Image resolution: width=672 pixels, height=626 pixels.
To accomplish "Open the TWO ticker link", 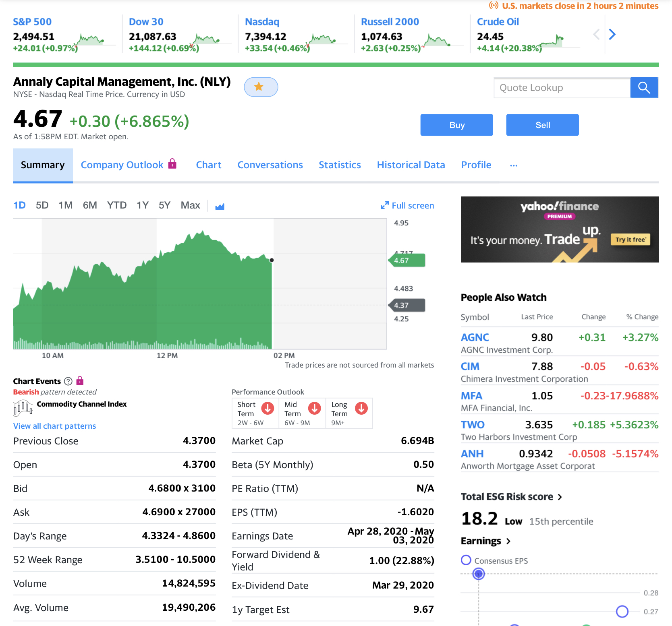I will 473,425.
